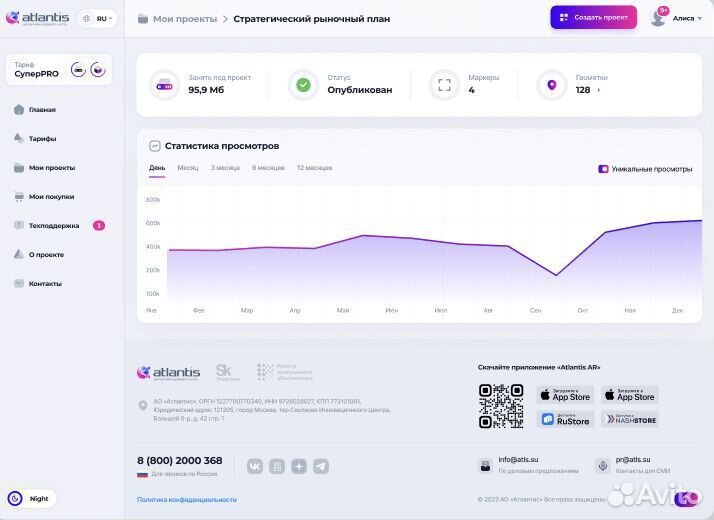Click the pr@atls.su email link
The width and height of the screenshot is (714, 520).
[x=633, y=460]
